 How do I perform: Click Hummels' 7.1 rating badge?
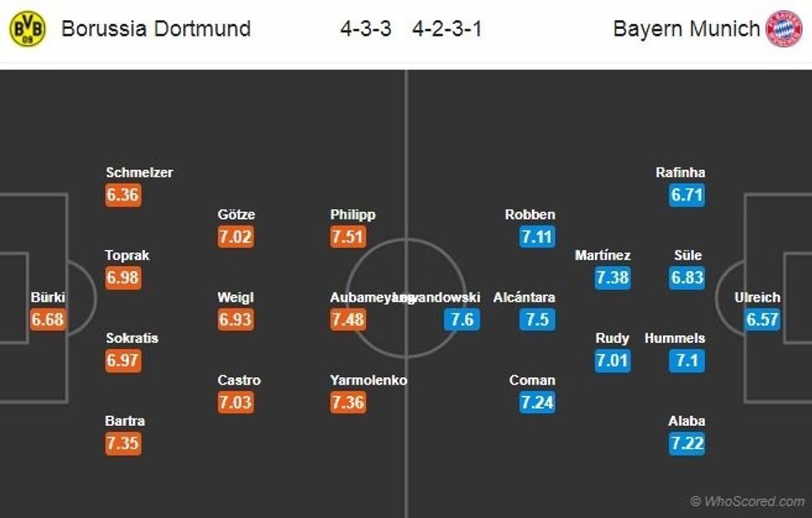point(687,361)
